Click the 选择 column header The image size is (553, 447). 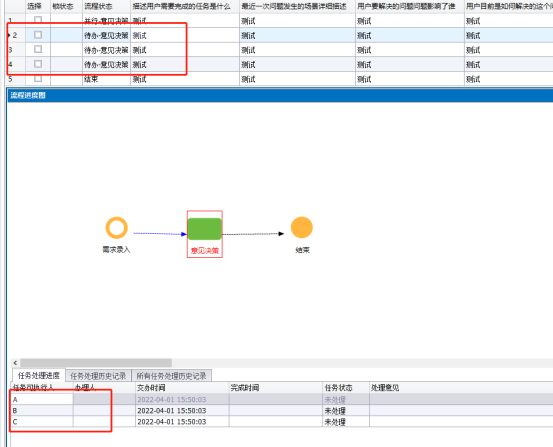click(38, 6)
